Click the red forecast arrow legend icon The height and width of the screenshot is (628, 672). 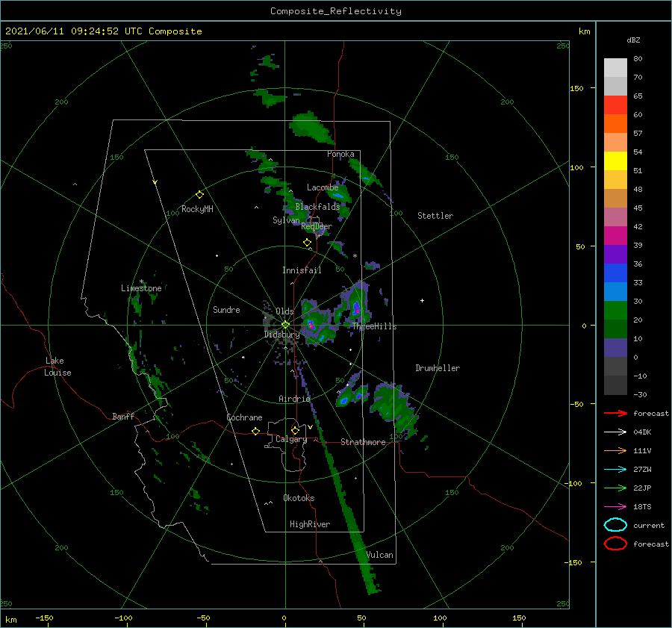[615, 413]
